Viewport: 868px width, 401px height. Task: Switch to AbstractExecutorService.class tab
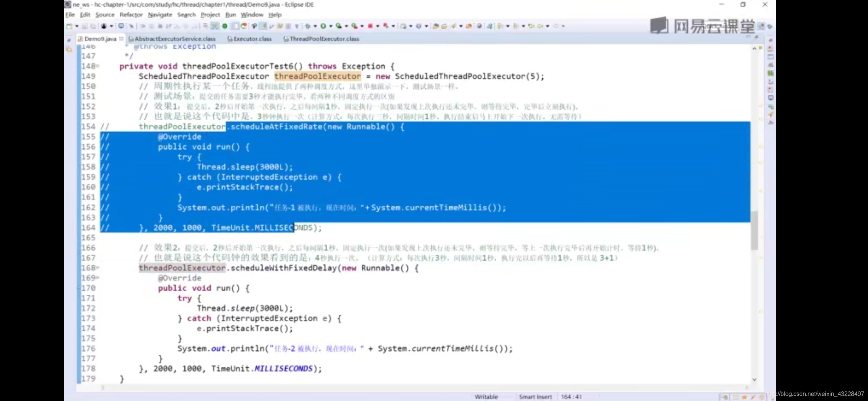(x=172, y=39)
